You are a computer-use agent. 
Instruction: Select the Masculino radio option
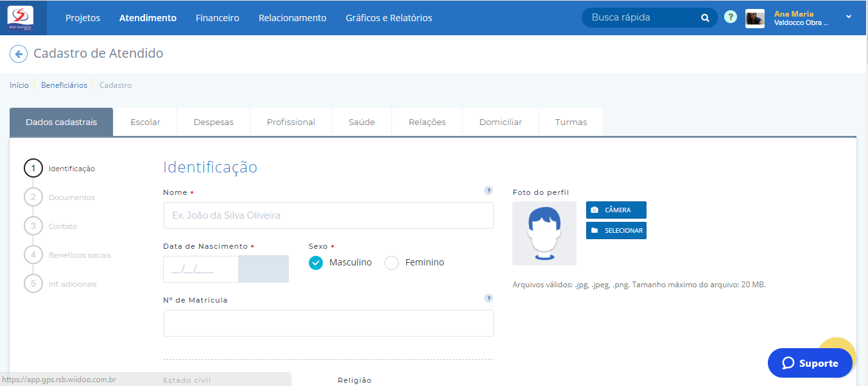316,263
